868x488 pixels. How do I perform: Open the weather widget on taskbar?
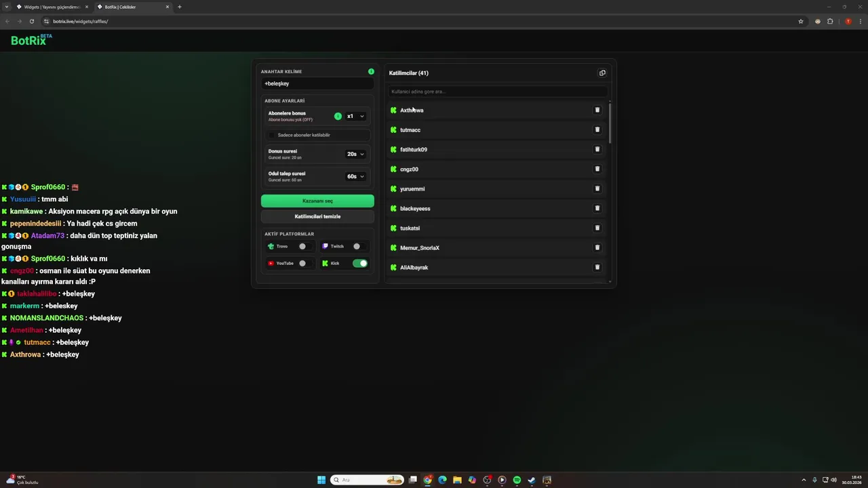[x=23, y=480]
